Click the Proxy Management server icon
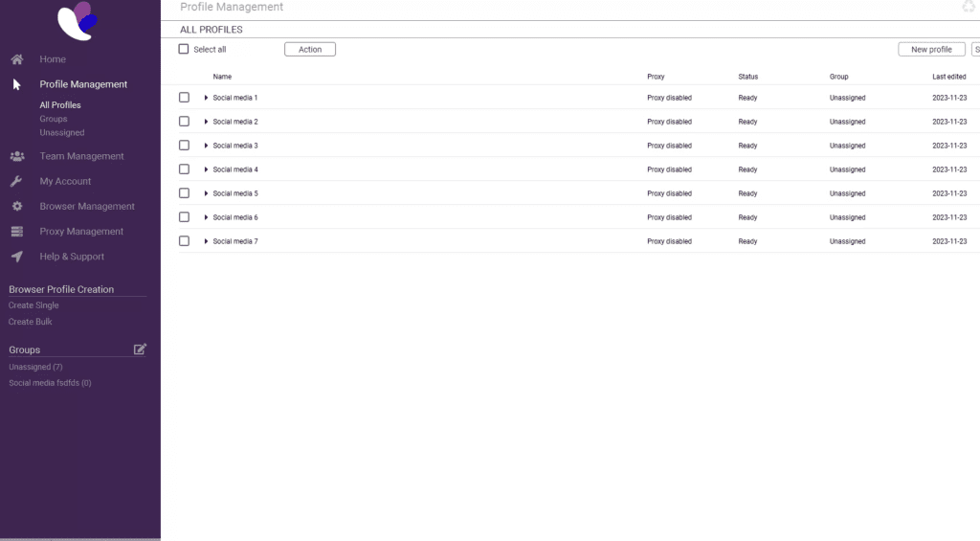 pyautogui.click(x=17, y=232)
